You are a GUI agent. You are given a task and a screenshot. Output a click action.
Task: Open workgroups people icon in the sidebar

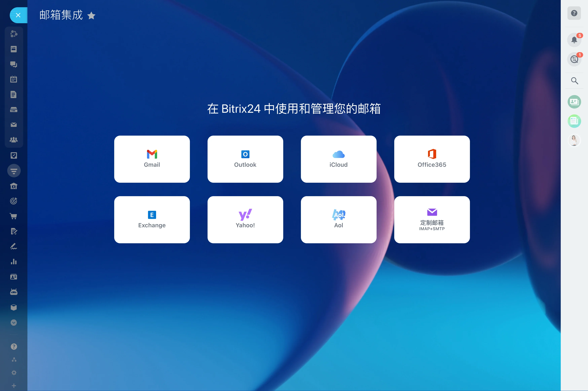(x=14, y=140)
